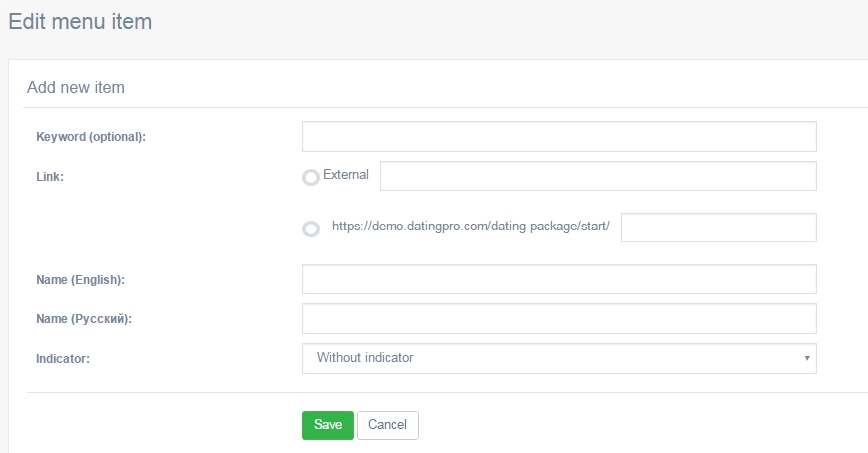Focus the Name (English) text field
This screenshot has width=868, height=453.
pyautogui.click(x=559, y=279)
